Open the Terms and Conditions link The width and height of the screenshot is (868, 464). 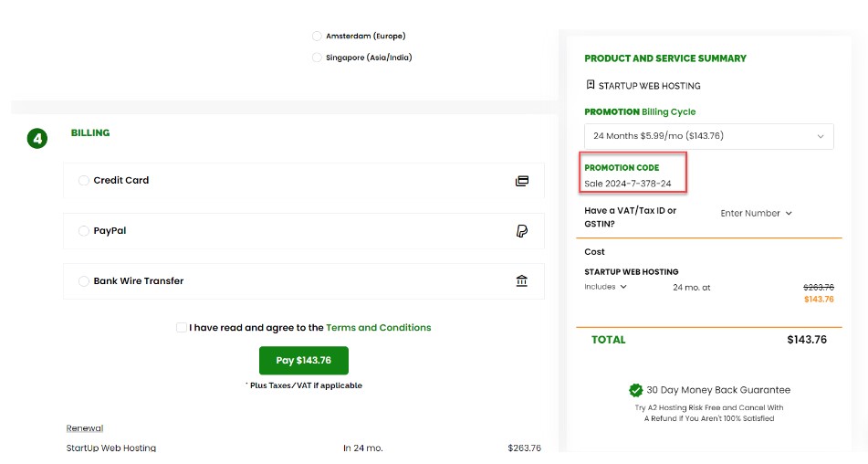coord(378,327)
